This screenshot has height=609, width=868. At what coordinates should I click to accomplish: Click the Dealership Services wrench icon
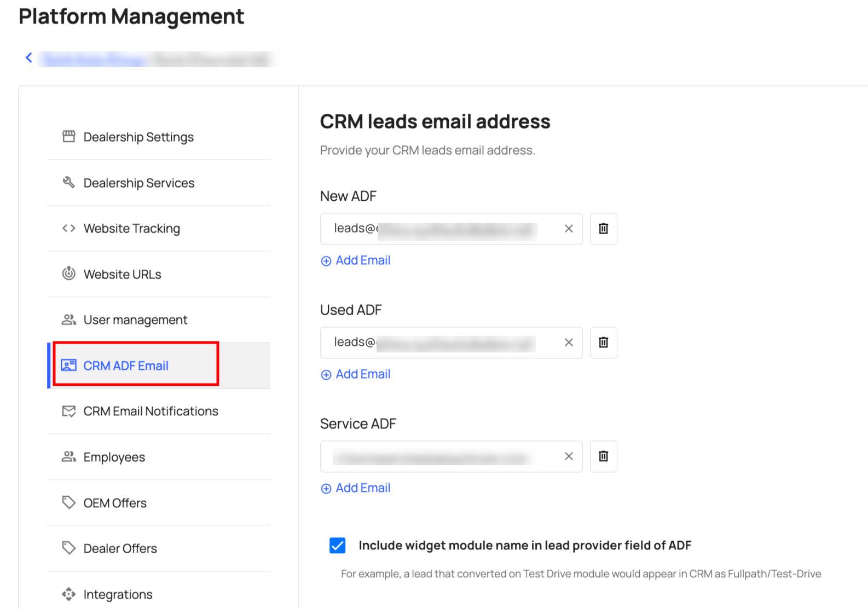[x=68, y=182]
